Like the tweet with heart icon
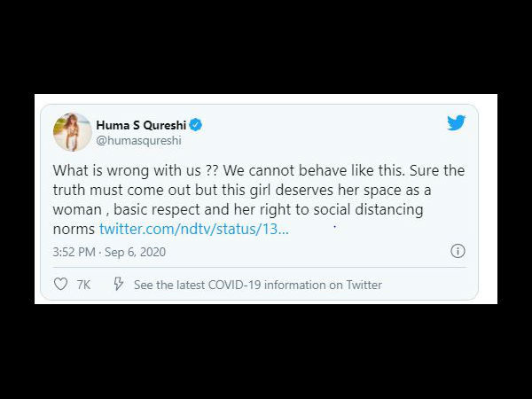Viewport: 532px width, 399px height. 60,284
